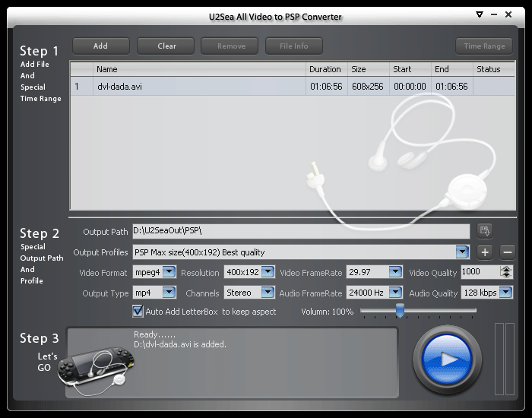Click the Add file button
This screenshot has width=532, height=418.
[x=101, y=46]
